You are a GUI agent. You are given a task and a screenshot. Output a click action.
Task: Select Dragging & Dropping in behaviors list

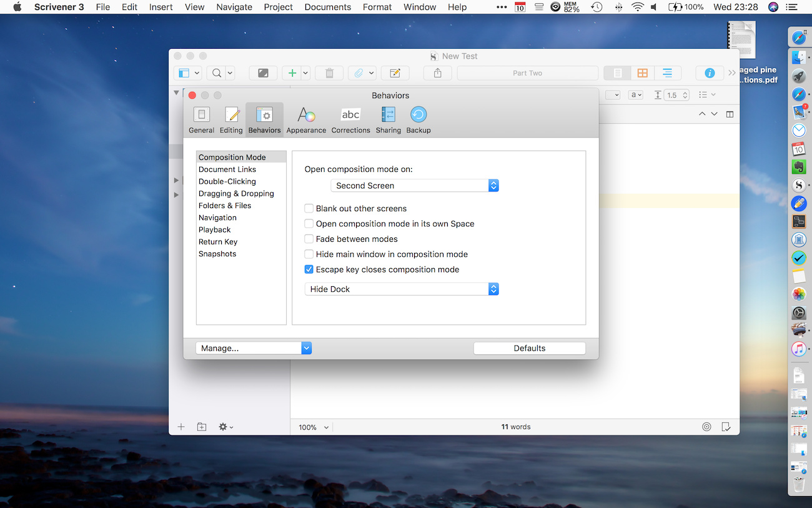241,194
